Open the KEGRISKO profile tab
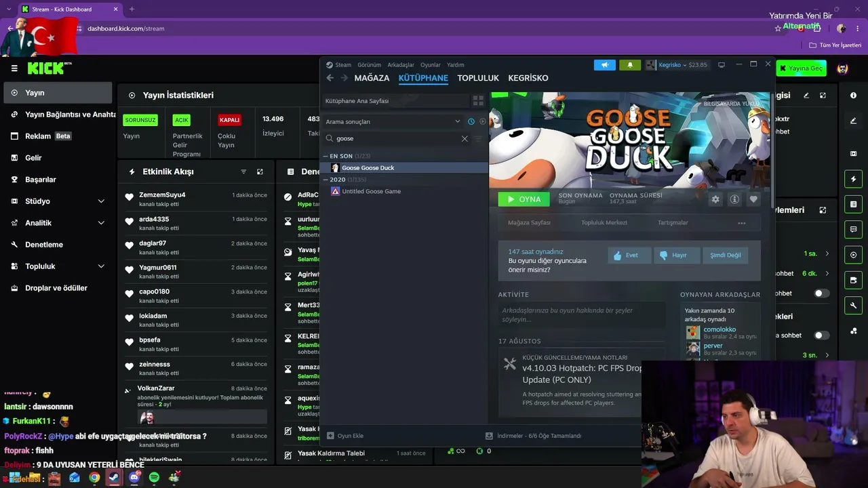Viewport: 868px width, 488px height. 528,78
